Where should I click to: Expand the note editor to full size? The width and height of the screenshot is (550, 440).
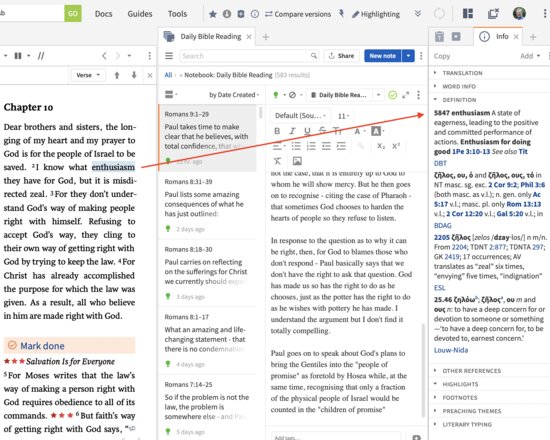click(405, 95)
